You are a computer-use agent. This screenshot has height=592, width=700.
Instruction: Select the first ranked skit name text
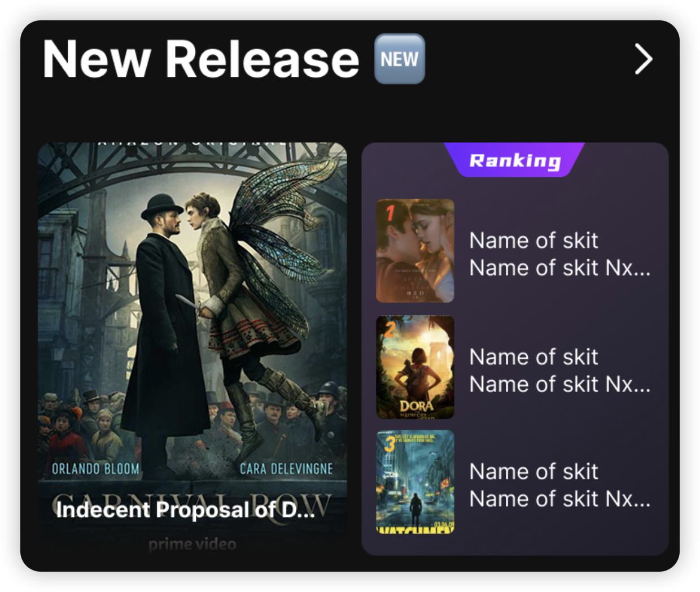pyautogui.click(x=560, y=254)
